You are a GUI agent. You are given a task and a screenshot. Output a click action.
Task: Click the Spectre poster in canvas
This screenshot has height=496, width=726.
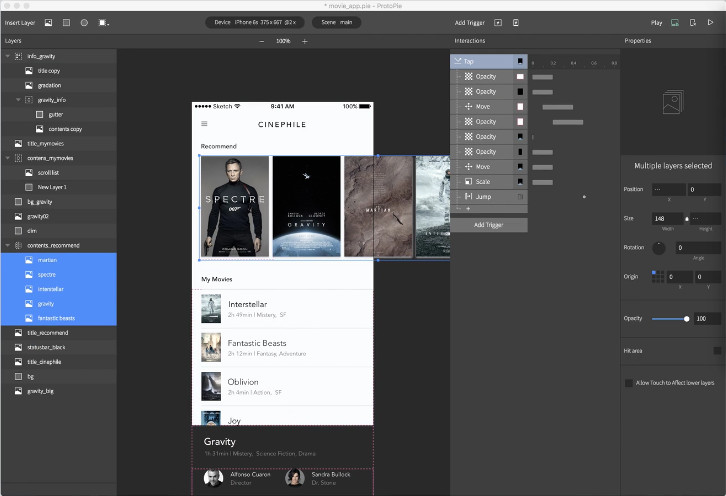tap(235, 207)
